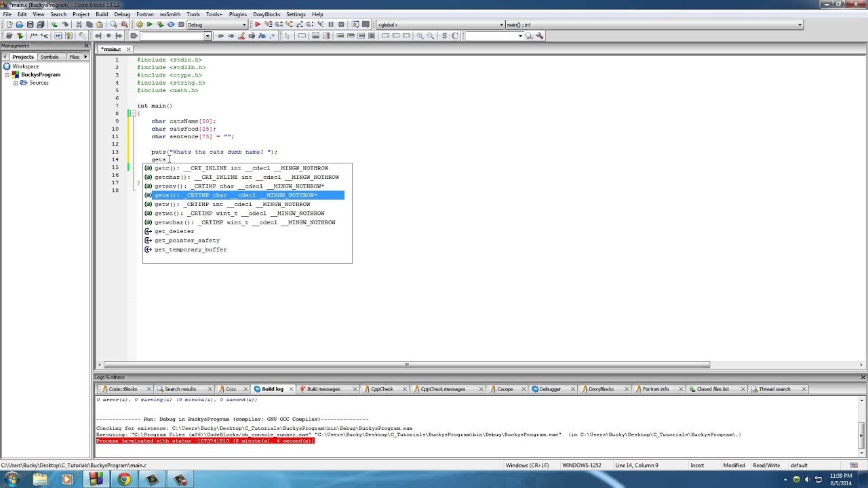The width and height of the screenshot is (868, 488).
Task: Open the main() : int function dropdown
Action: click(800, 25)
